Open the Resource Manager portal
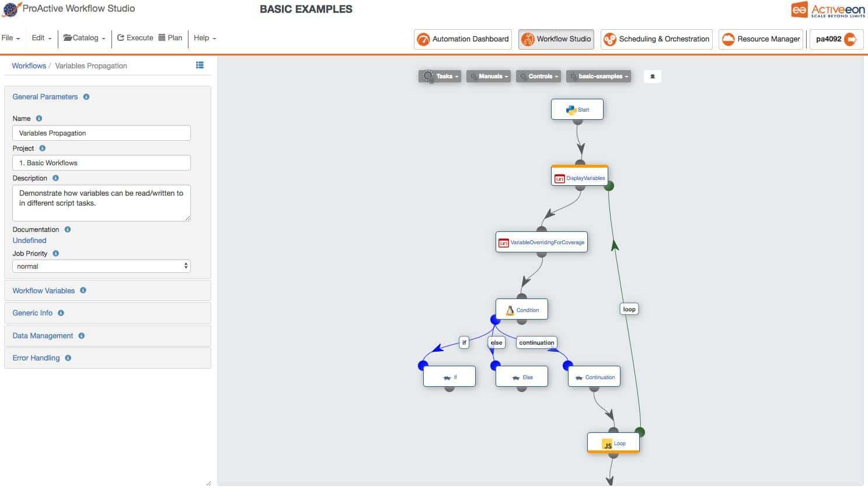This screenshot has height=489, width=868. [x=761, y=39]
